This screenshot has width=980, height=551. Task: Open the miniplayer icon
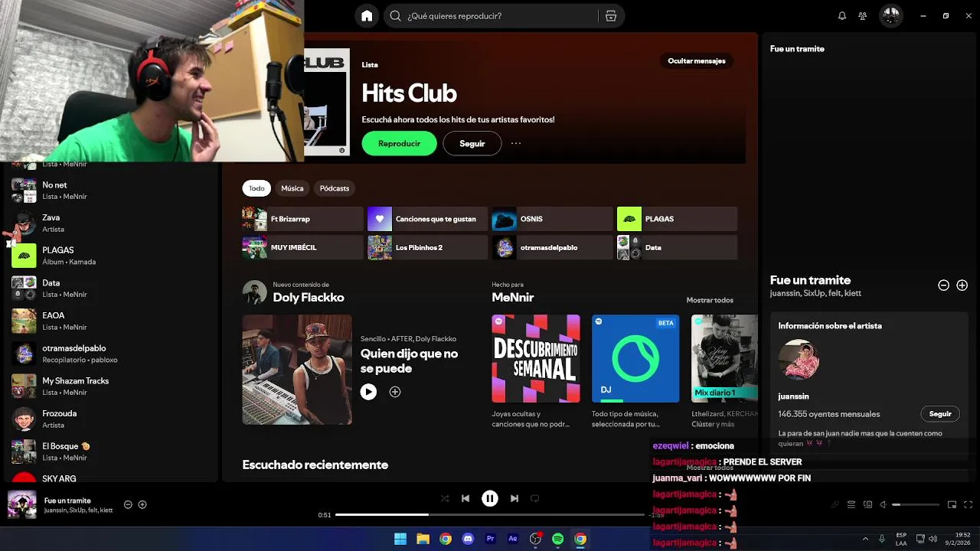pyautogui.click(x=952, y=505)
